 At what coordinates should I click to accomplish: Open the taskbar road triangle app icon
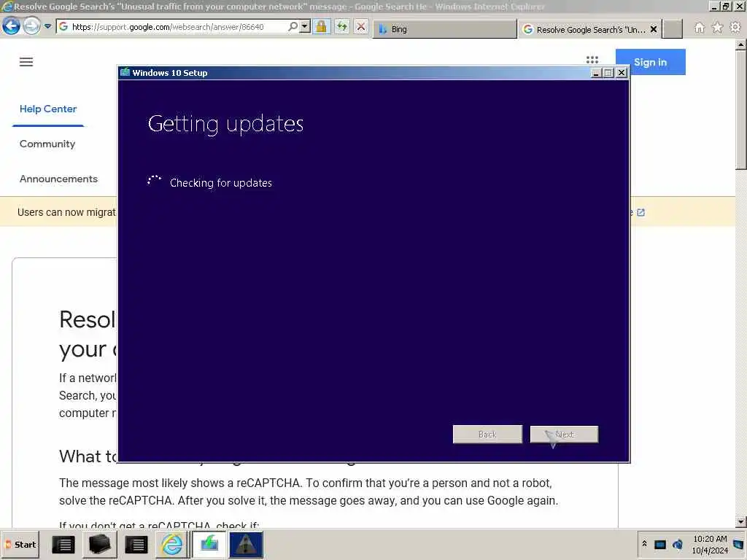(246, 544)
